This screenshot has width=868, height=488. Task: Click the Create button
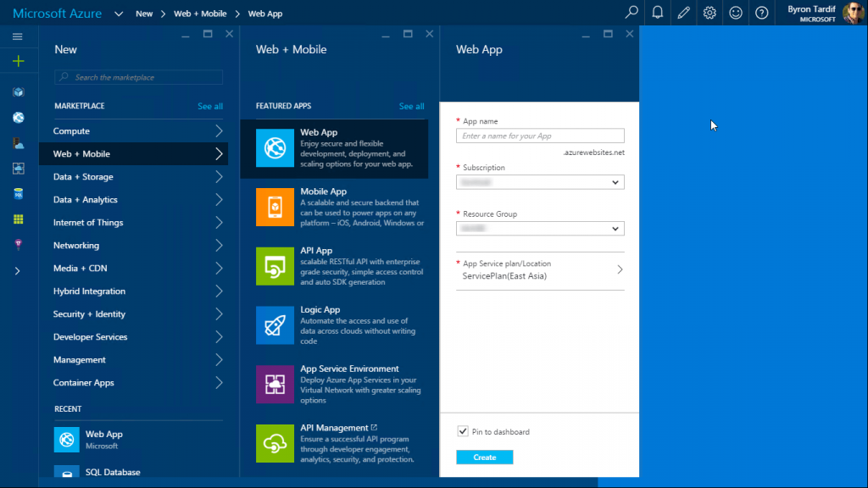(x=484, y=457)
